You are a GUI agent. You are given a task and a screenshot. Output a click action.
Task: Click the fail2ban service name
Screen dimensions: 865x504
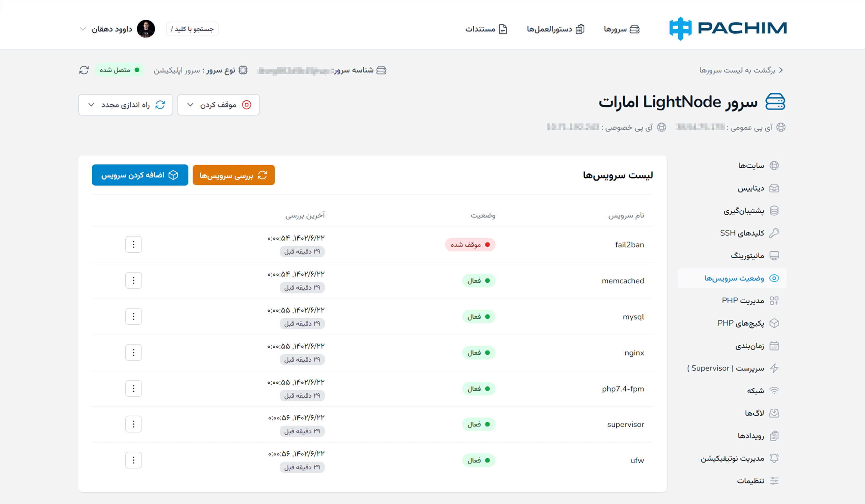tap(629, 245)
